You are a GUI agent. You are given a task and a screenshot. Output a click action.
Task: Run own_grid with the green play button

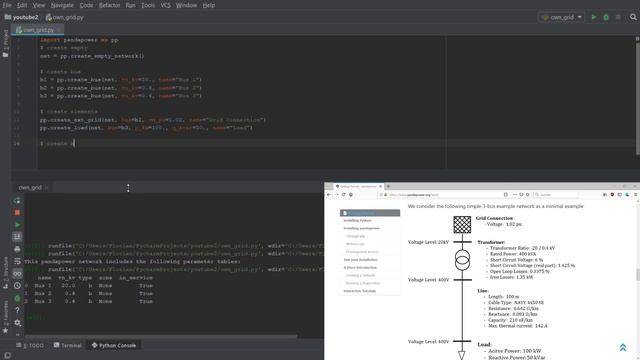pos(594,17)
